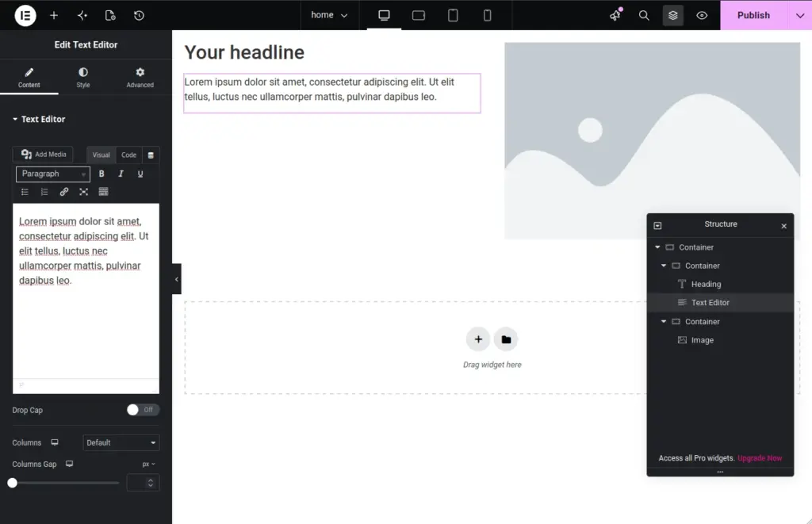Screen dimensions: 812x524
Task: Switch to the Style tab
Action: coord(82,77)
